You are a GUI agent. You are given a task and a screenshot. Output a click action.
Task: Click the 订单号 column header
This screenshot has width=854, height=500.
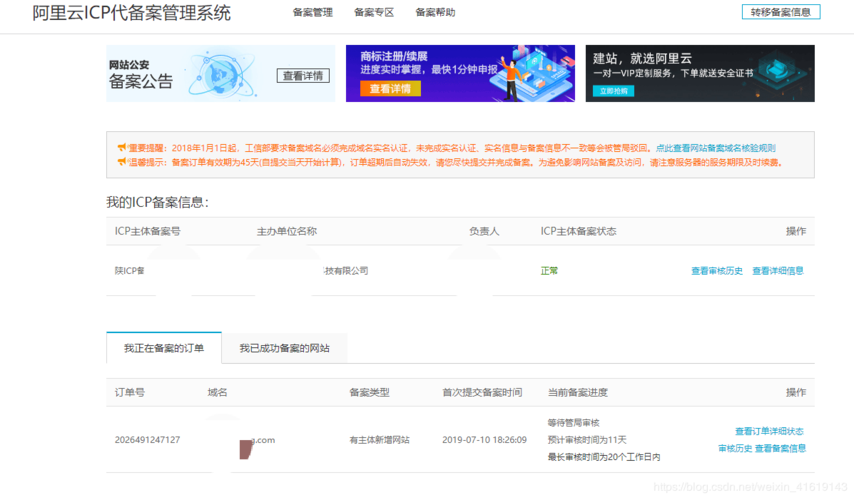click(130, 393)
